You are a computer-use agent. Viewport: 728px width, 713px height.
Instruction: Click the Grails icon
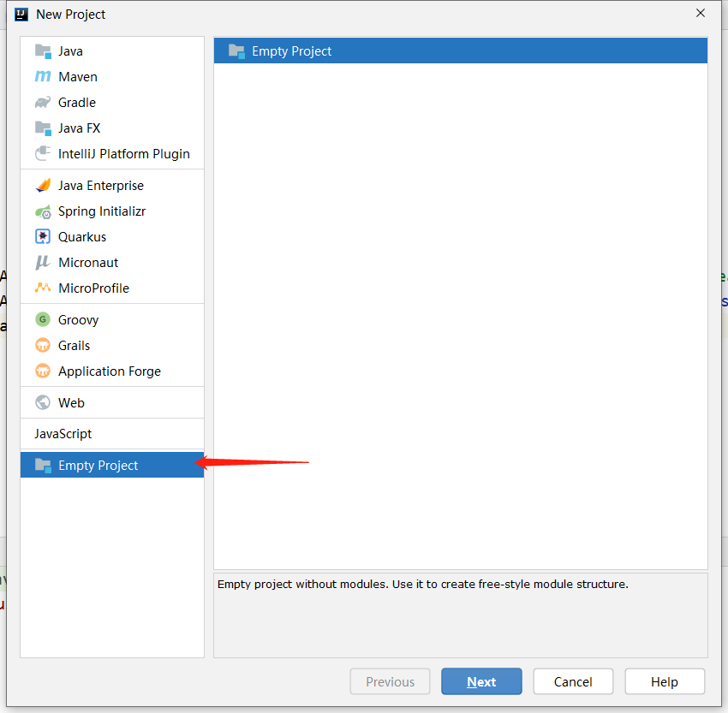click(43, 345)
